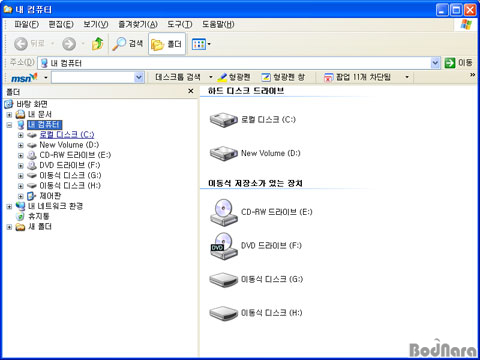The width and height of the screenshot is (480, 360).
Task: Select Local Disk (C:) drive icon in right pane
Action: (223, 120)
